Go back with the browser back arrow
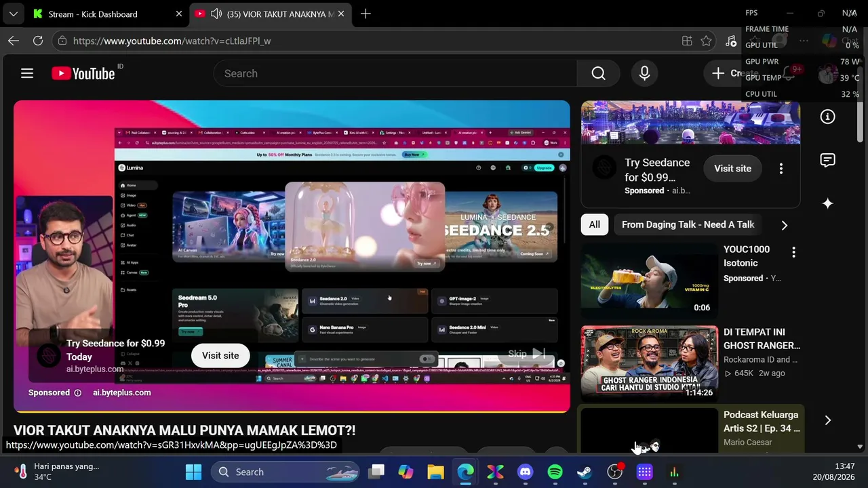 [x=14, y=41]
